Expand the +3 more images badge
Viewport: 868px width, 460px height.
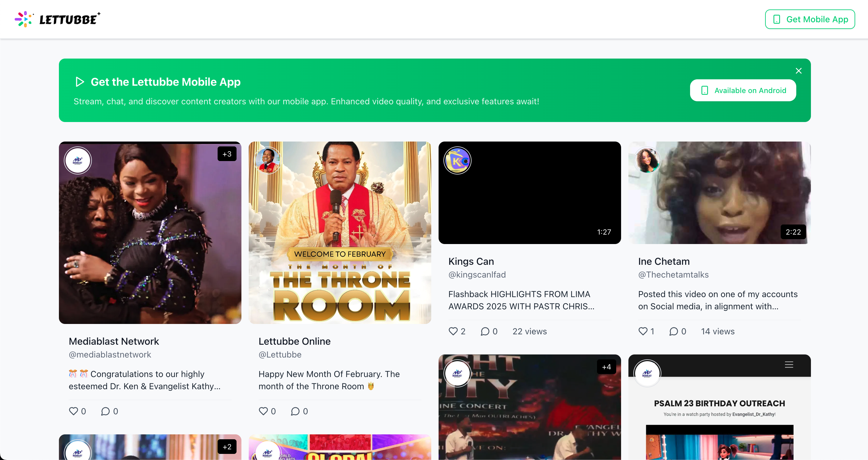point(227,154)
